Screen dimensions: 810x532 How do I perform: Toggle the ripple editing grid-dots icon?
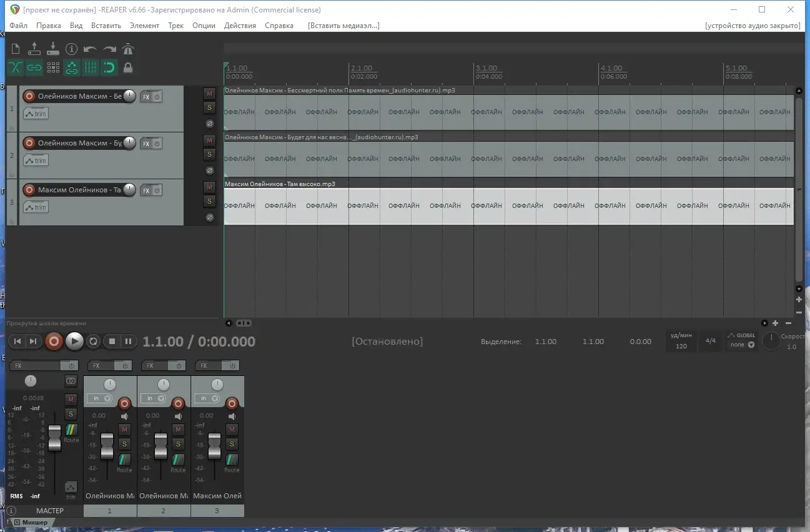click(x=53, y=67)
